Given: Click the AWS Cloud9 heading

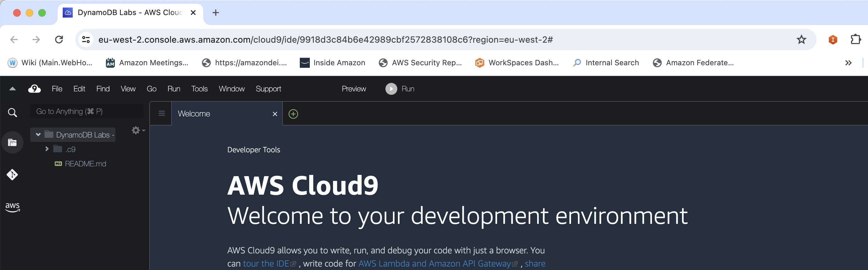Looking at the screenshot, I should point(303,185).
